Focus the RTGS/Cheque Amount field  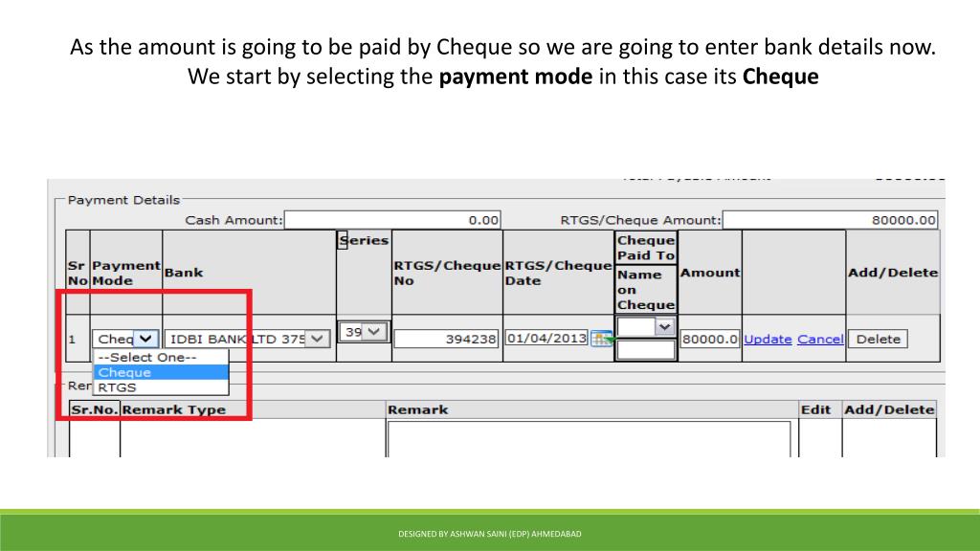click(x=830, y=220)
